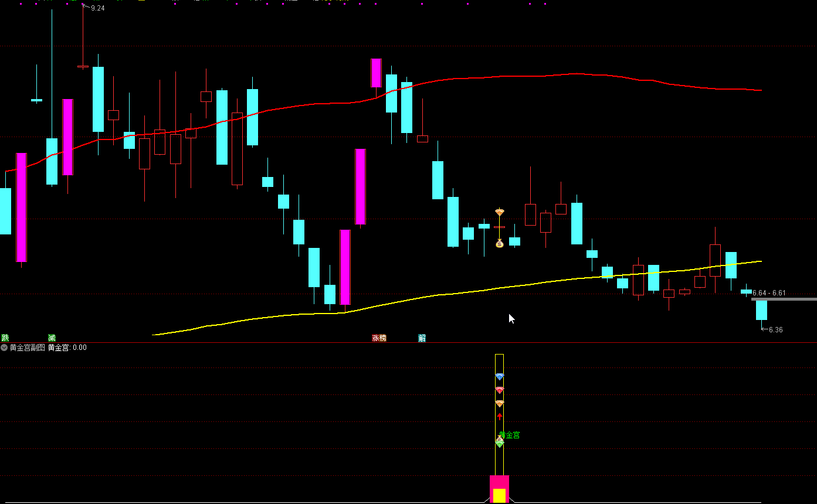Click the orange diamond above the candlestick
The height and width of the screenshot is (504, 817).
[x=499, y=212]
